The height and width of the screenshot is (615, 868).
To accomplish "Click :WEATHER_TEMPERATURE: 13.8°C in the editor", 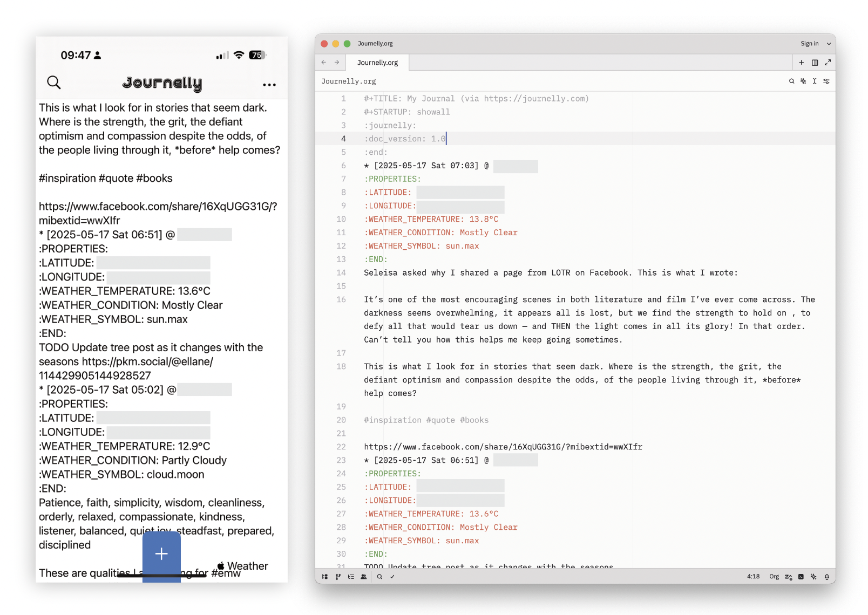I will point(431,219).
